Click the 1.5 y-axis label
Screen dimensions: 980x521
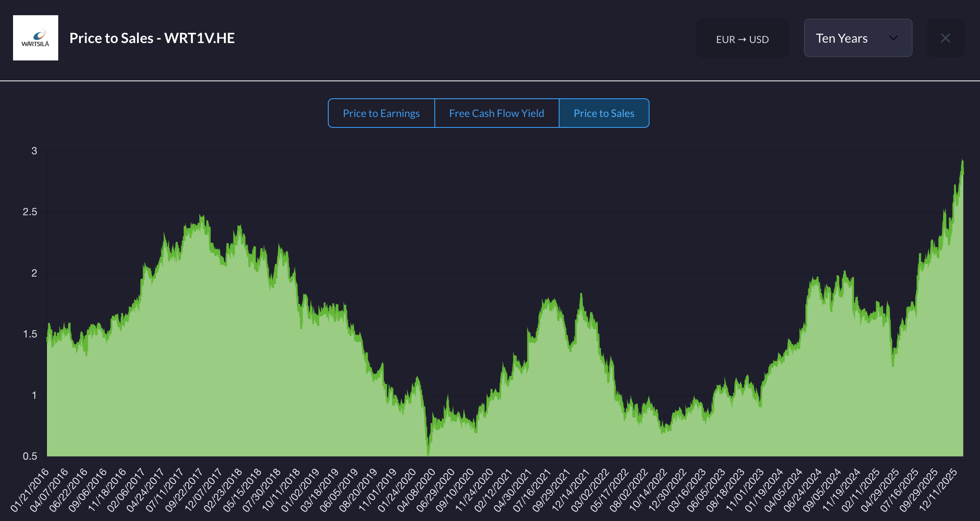click(30, 334)
